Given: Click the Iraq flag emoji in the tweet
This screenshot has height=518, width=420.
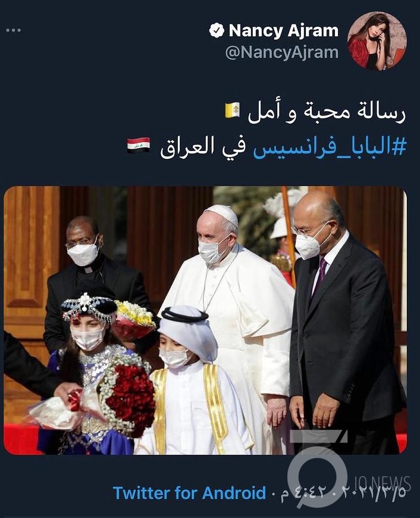Looking at the screenshot, I should point(139,145).
